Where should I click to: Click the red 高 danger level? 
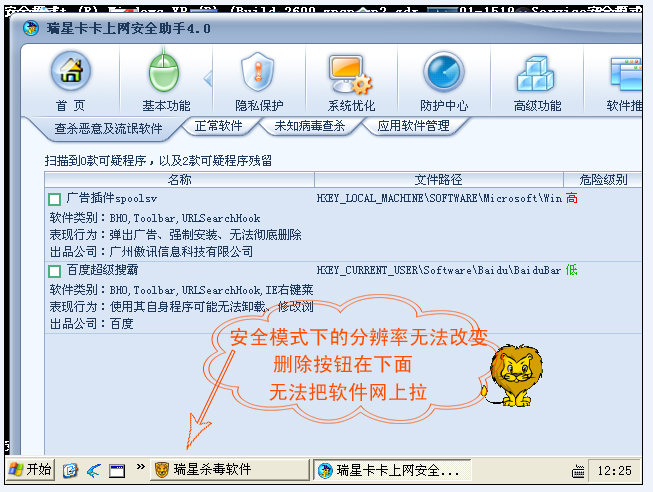point(572,198)
